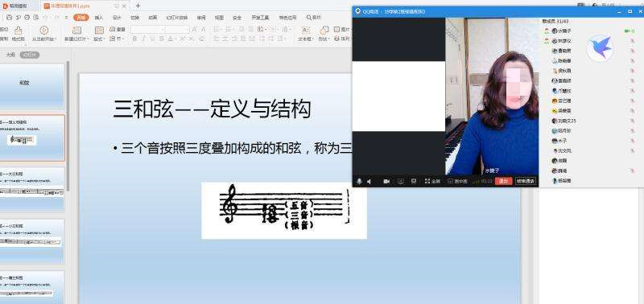Click the screen share icon in call toolbar
Viewport: 644px width, 304px height.
pos(400,181)
